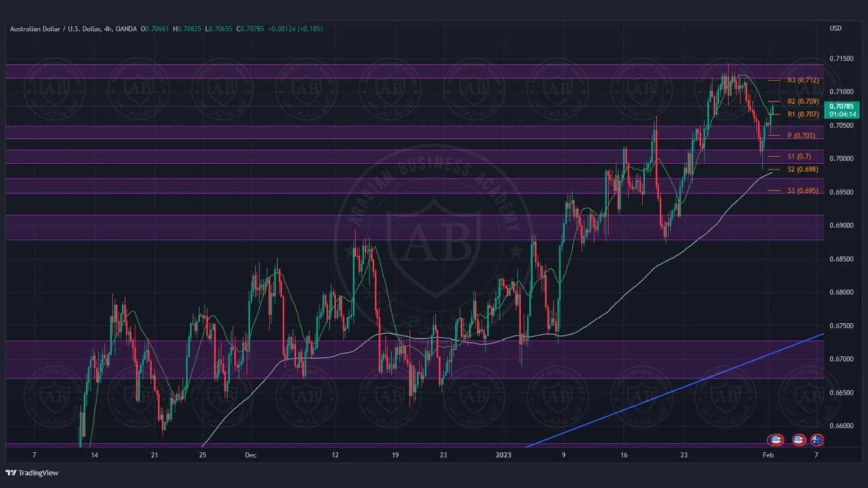The width and height of the screenshot is (868, 488).
Task: Click 0.70000 on the price axis
Action: (x=841, y=159)
